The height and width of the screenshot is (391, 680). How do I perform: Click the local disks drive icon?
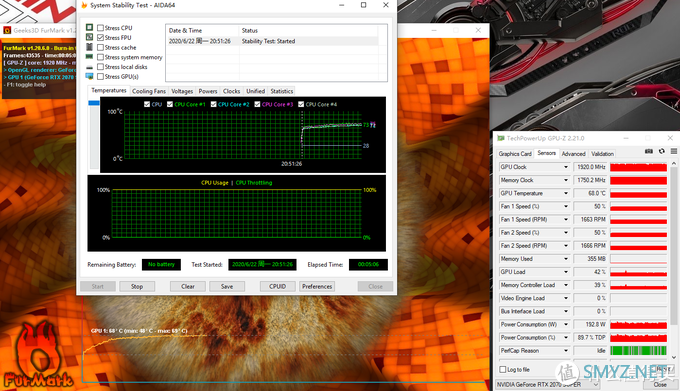point(89,67)
